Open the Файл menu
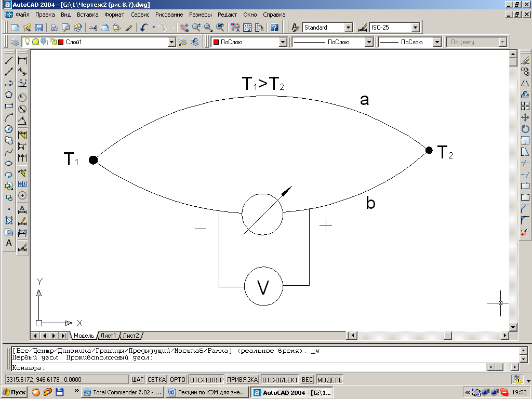 [22, 15]
